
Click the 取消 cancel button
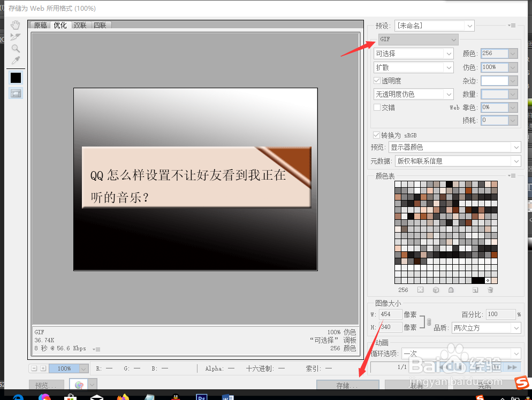[416, 385]
